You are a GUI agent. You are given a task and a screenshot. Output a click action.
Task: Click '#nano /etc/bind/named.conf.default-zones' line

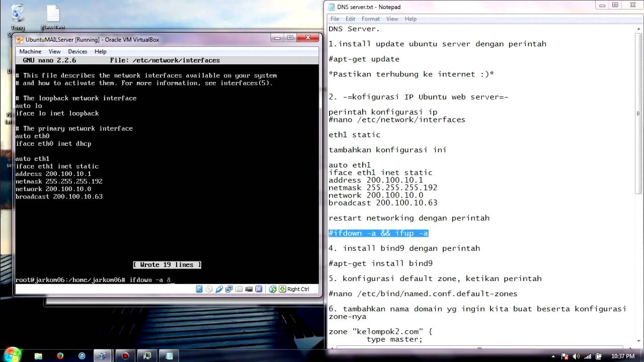(423, 294)
